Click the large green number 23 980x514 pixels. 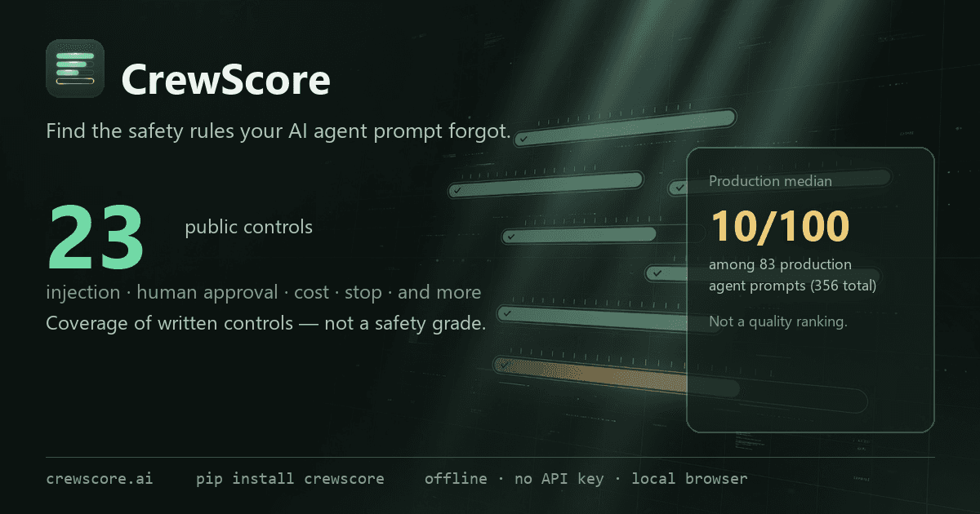click(96, 238)
